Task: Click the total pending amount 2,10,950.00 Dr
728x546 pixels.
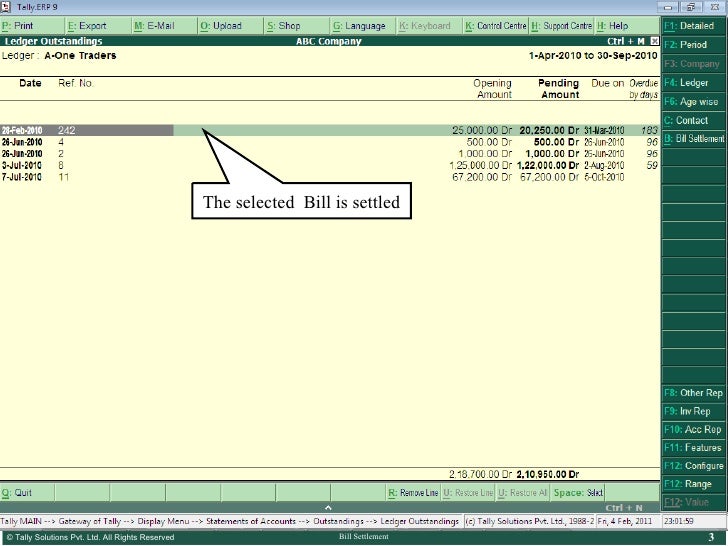Action: (548, 474)
